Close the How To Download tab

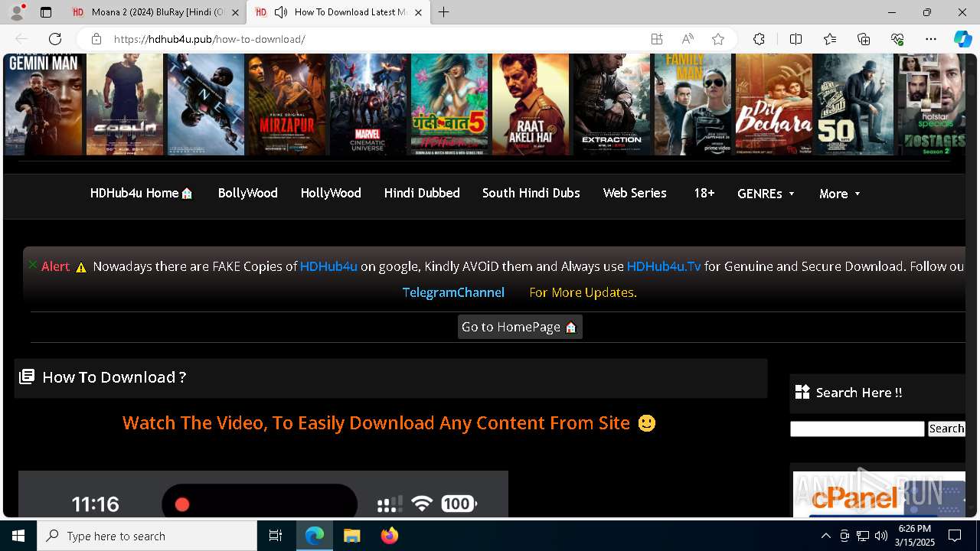(418, 12)
